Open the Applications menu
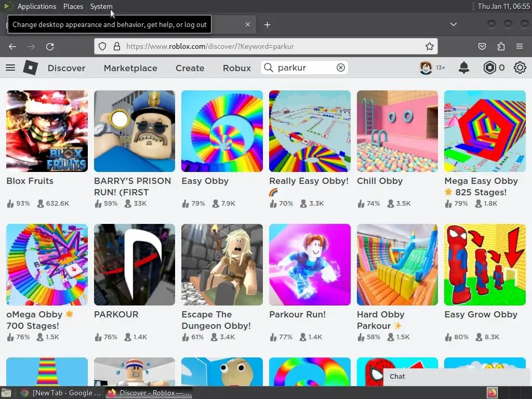The height and width of the screenshot is (399, 532). [37, 6]
